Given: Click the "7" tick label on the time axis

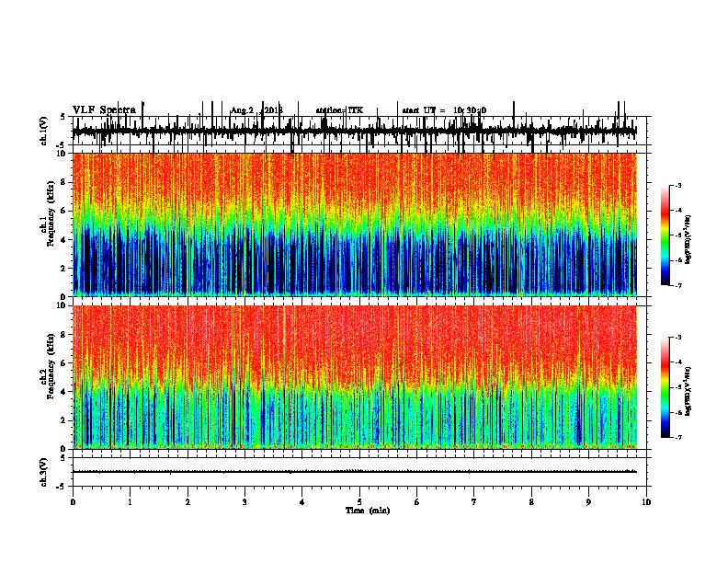Looking at the screenshot, I should coord(474,502).
